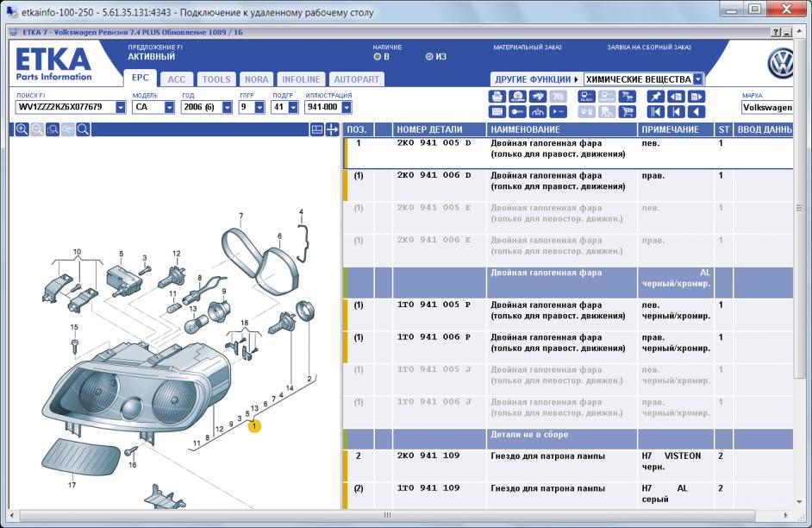This screenshot has height=528, width=812.
Task: Click the zoom region magnifier icon
Action: (x=53, y=129)
